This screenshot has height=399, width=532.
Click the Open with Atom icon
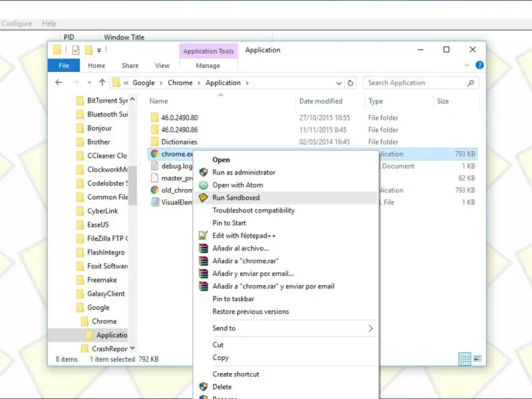click(203, 185)
